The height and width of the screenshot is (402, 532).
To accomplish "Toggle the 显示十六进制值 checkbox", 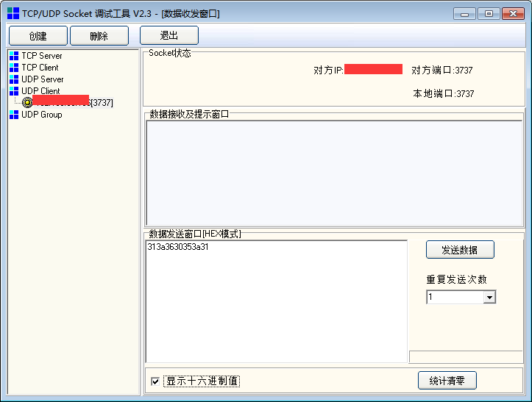I will click(155, 381).
